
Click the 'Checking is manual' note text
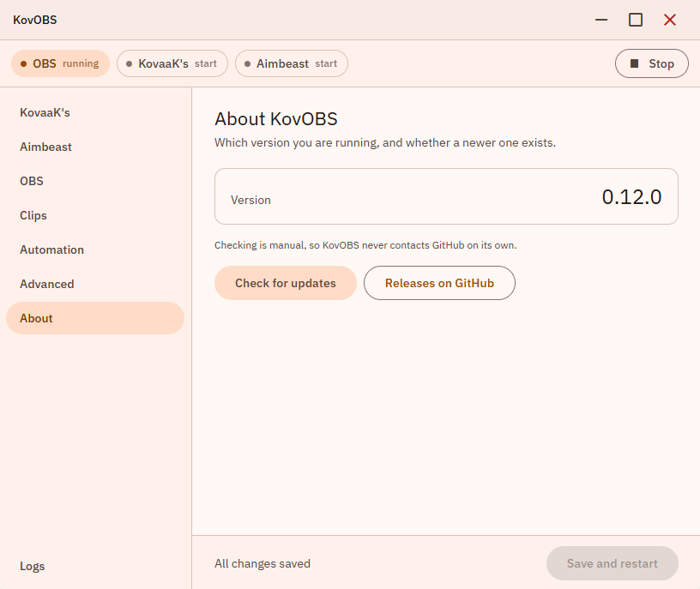[365, 245]
